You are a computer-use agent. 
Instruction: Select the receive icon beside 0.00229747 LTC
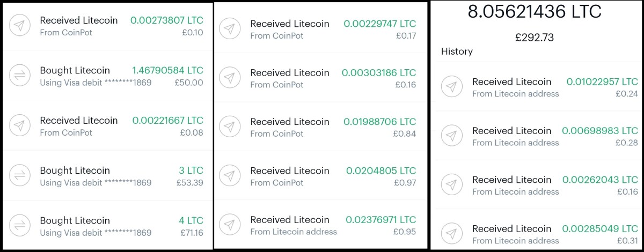230,29
